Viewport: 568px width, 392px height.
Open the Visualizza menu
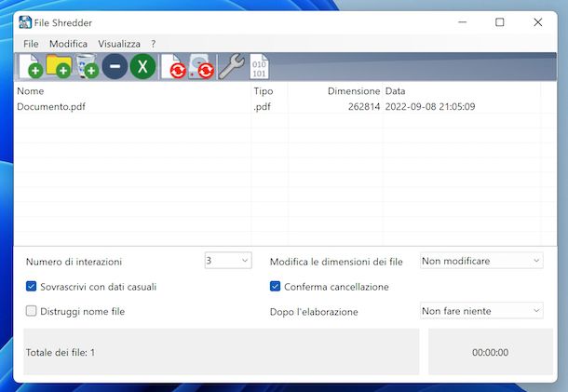pyautogui.click(x=119, y=44)
